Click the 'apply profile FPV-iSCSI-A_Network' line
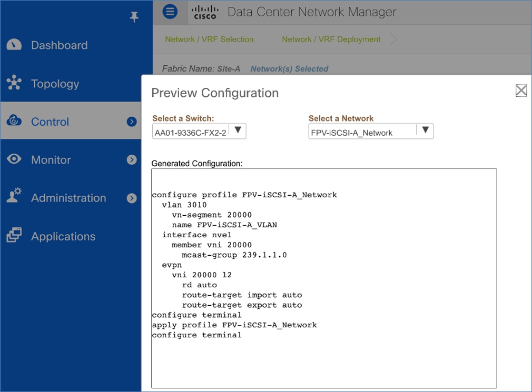This screenshot has width=532, height=392. (x=234, y=325)
